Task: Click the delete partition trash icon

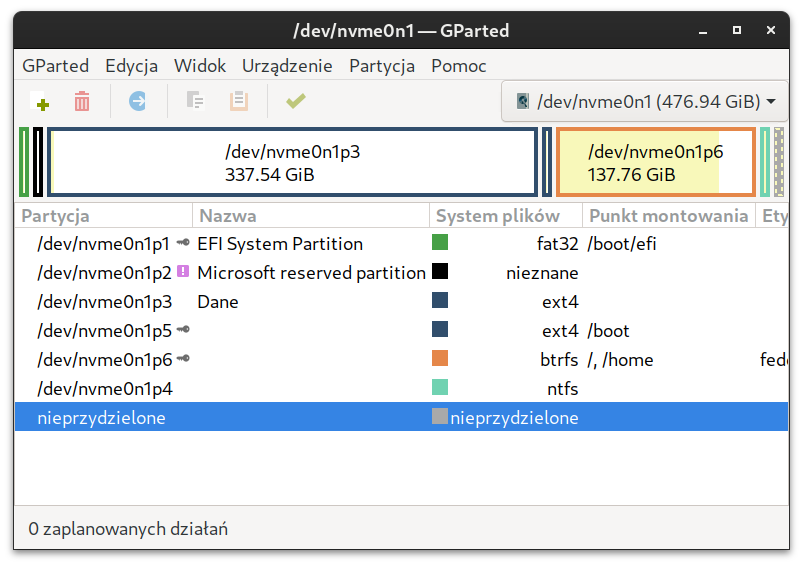Action: (82, 101)
